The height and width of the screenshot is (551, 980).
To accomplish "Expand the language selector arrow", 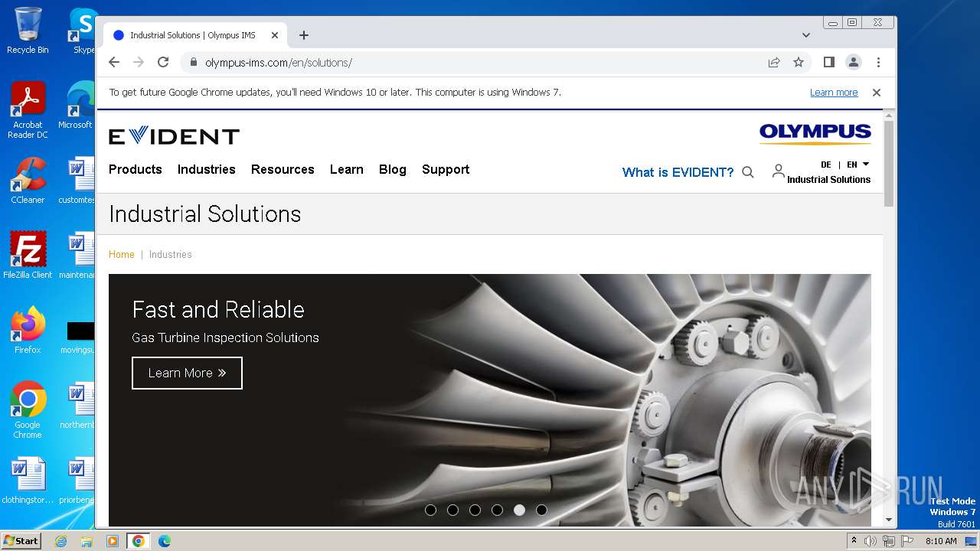I will 866,164.
